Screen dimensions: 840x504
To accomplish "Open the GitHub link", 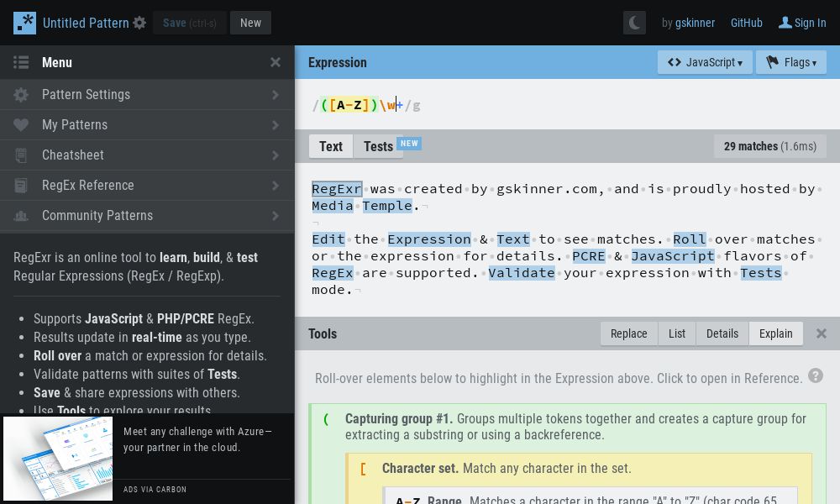I will click(x=746, y=23).
